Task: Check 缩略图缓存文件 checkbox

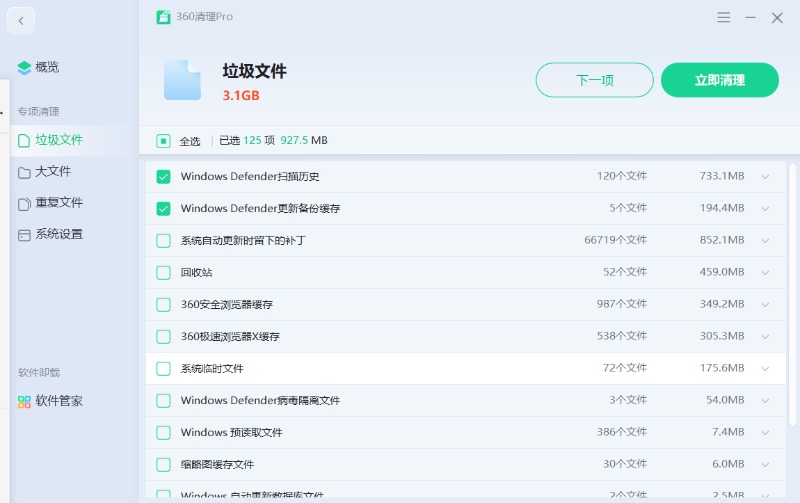Action: click(x=163, y=465)
